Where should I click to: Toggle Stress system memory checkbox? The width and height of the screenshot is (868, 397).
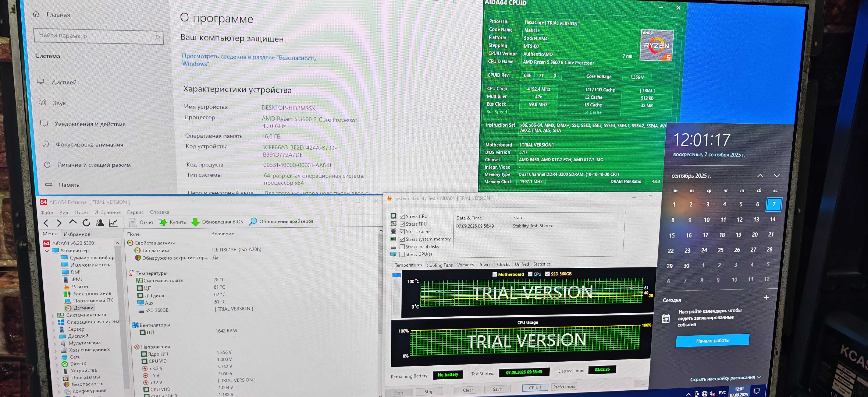pos(402,239)
